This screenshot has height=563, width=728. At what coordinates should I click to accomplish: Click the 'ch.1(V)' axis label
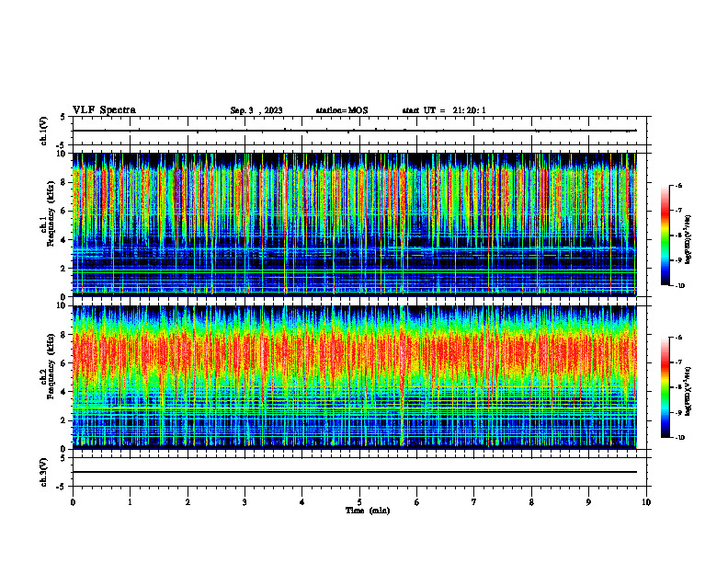44,131
